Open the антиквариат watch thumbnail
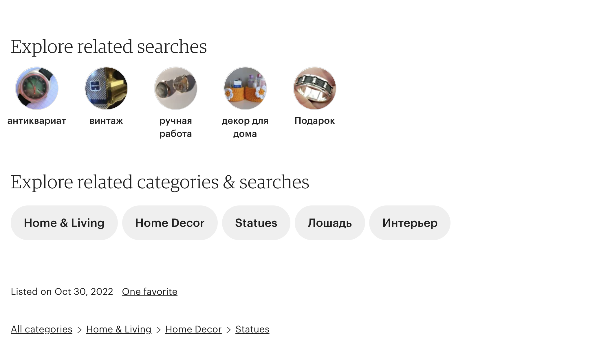The width and height of the screenshot is (597, 364). coord(37,88)
